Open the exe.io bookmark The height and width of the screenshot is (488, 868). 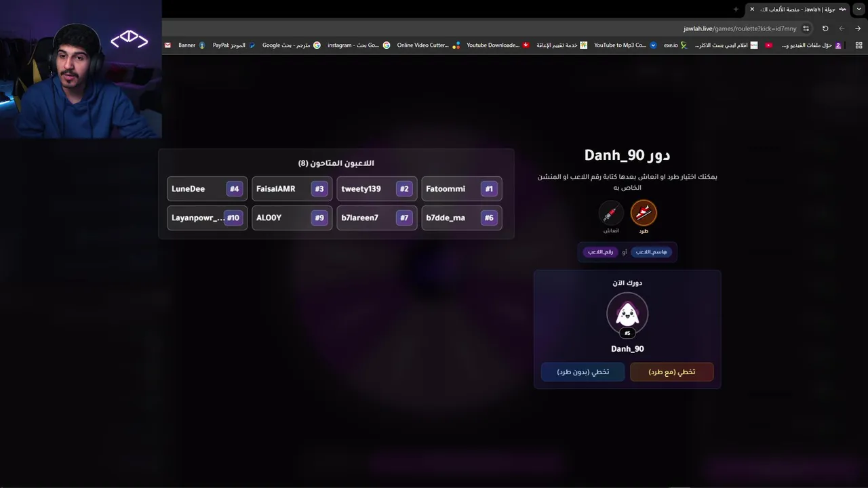675,45
